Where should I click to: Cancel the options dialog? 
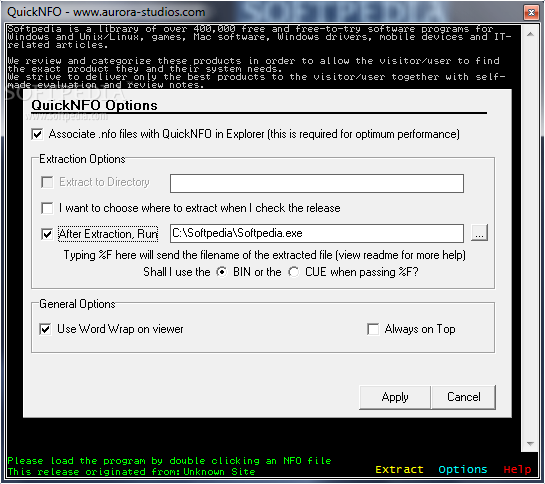pos(463,397)
